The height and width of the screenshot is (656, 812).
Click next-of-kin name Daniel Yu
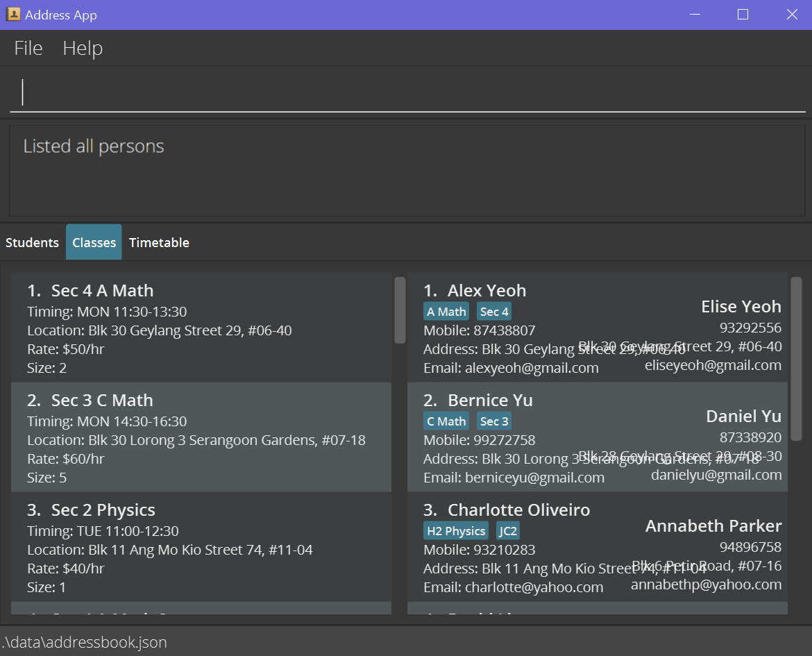click(744, 416)
